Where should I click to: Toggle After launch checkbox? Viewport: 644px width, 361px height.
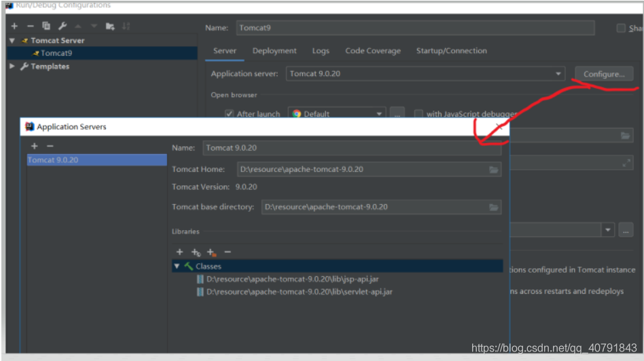pos(229,113)
